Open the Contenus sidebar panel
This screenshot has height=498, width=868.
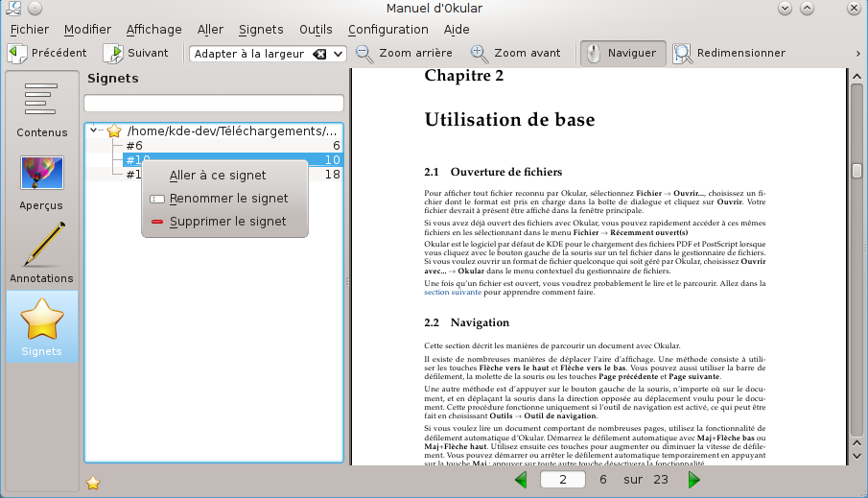pos(42,107)
